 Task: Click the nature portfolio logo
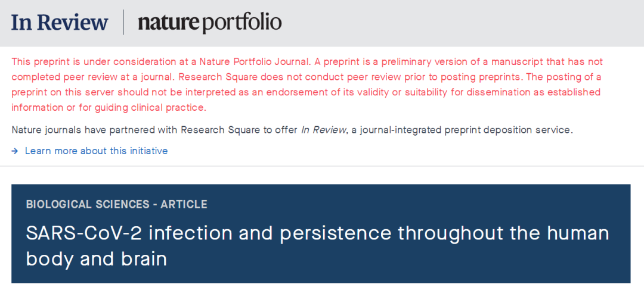(x=209, y=23)
